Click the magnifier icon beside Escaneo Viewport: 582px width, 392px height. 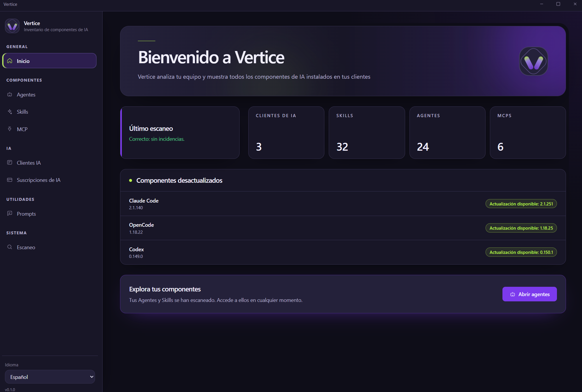coord(10,247)
